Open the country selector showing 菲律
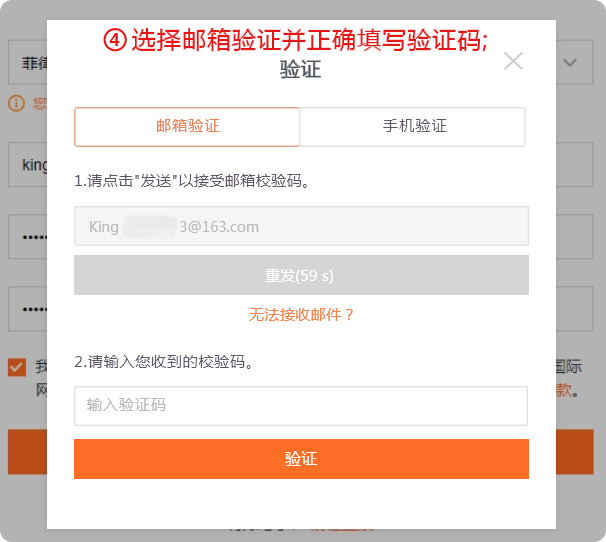Viewport: 606px width, 542px height. tap(28, 62)
